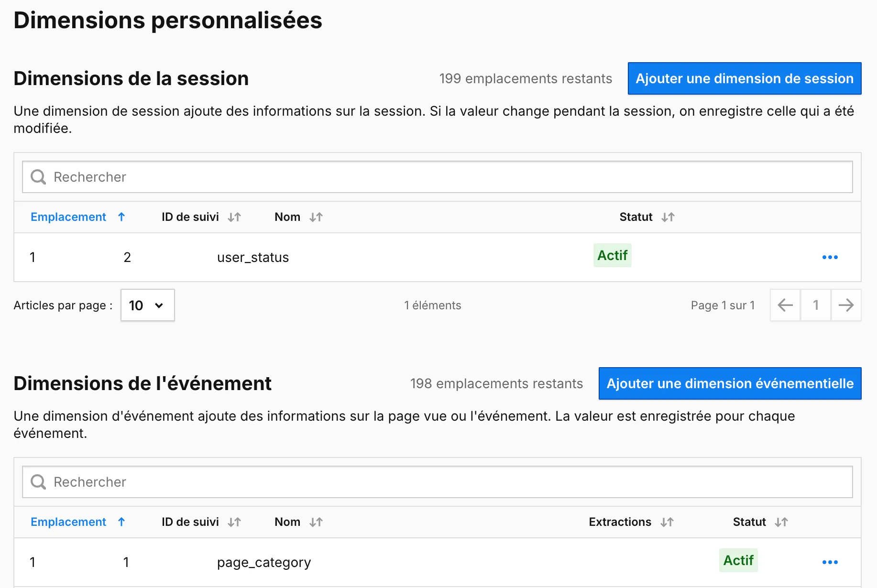877x588 pixels.
Task: Go to next page using the right arrow
Action: 846,305
